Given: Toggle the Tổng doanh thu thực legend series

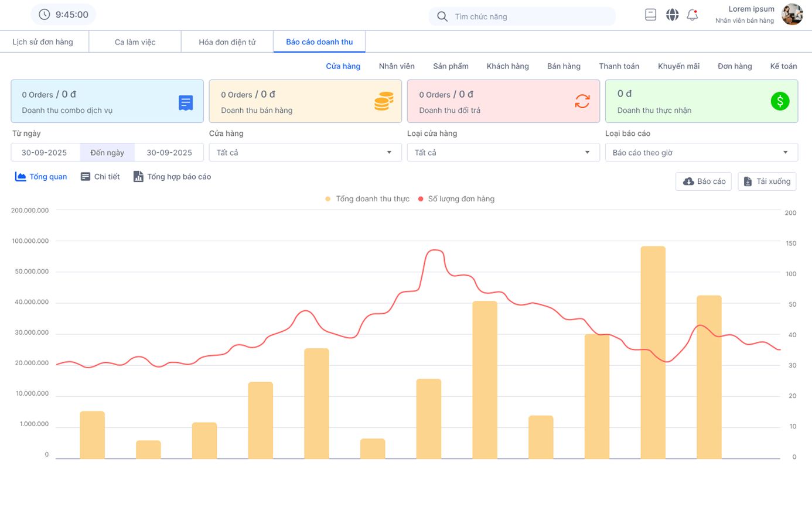Looking at the screenshot, I should [367, 199].
